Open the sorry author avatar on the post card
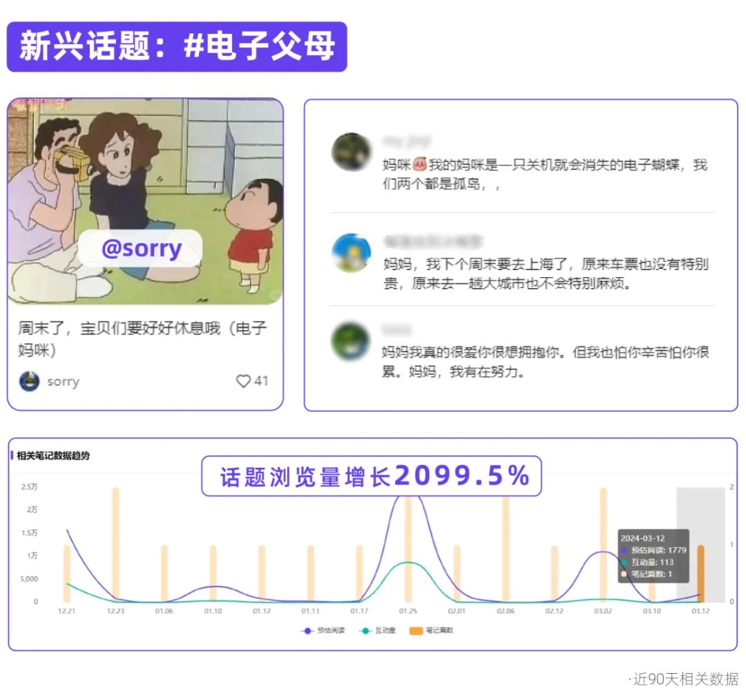The width and height of the screenshot is (746, 700). coord(29,381)
